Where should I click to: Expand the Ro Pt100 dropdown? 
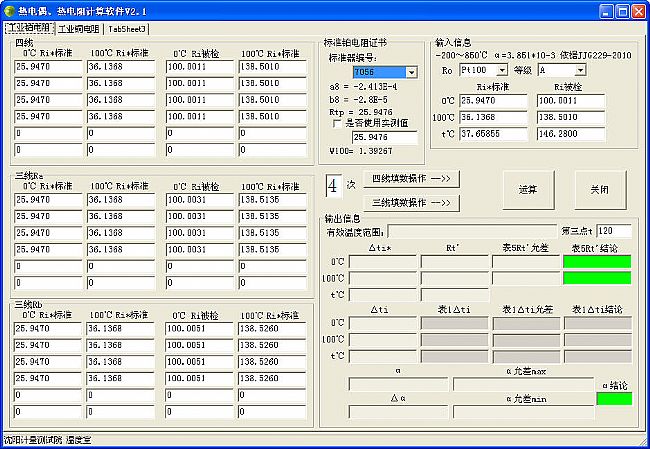(502, 70)
